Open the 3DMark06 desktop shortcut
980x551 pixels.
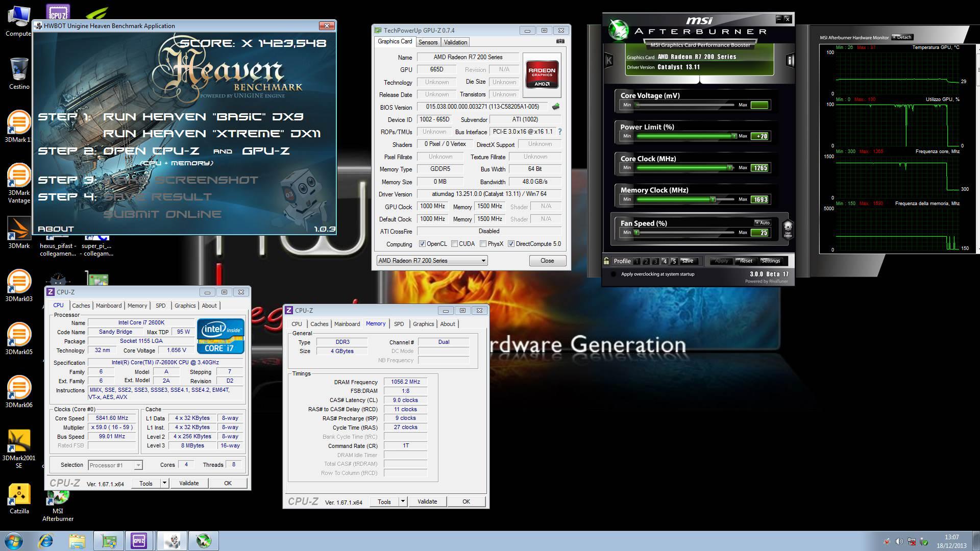[19, 392]
